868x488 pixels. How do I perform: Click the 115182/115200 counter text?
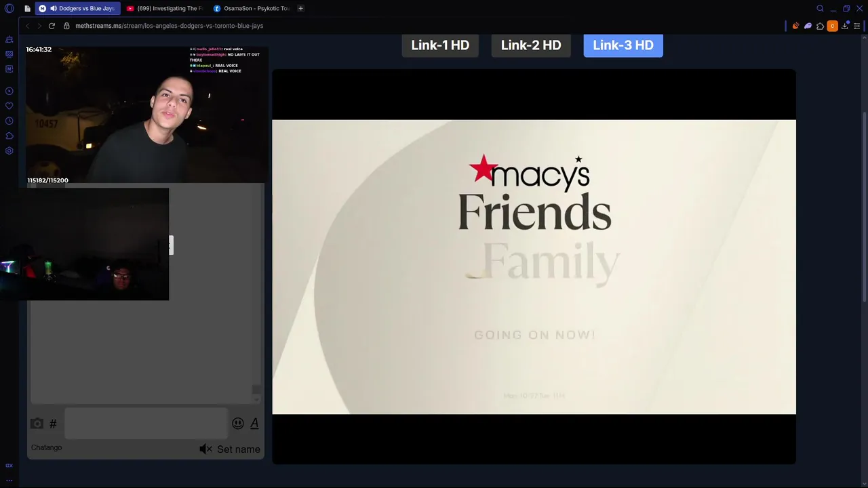pyautogui.click(x=47, y=180)
